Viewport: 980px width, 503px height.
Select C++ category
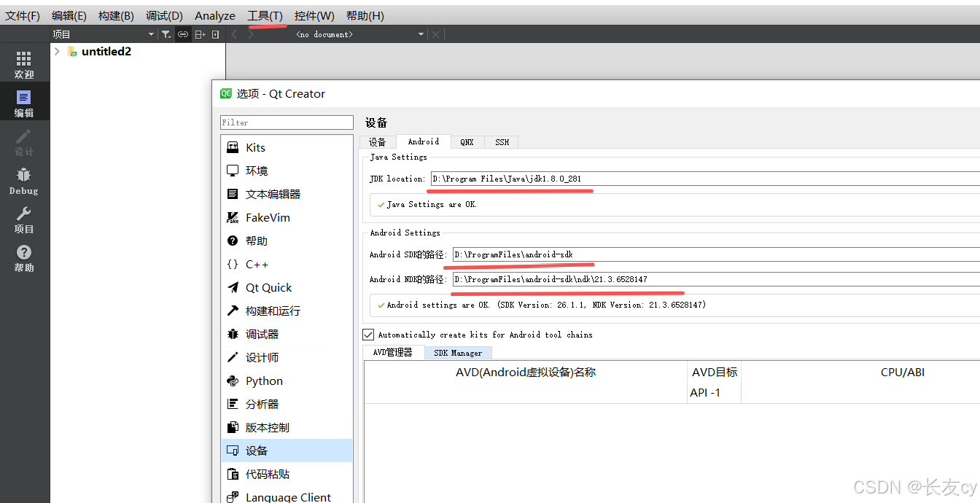(x=287, y=264)
